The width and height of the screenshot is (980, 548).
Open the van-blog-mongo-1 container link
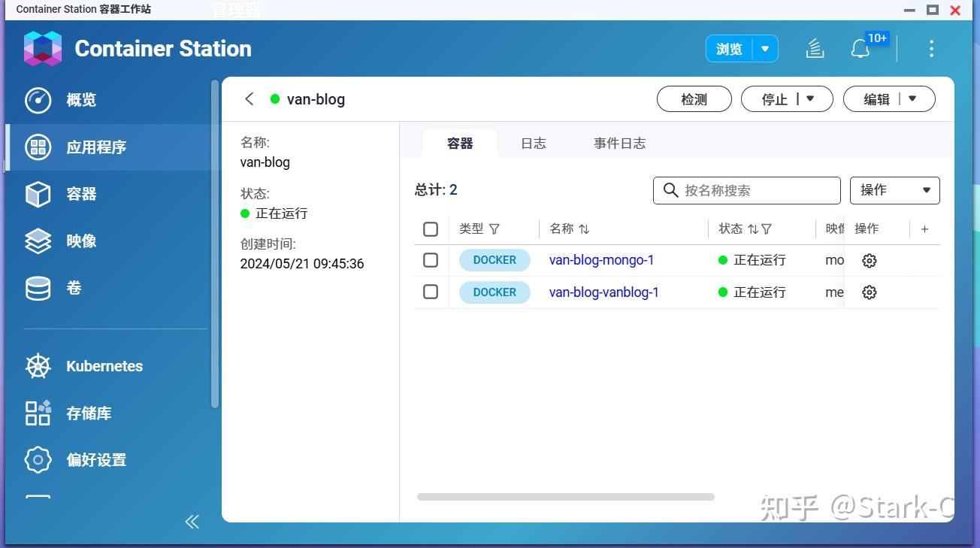pos(602,260)
